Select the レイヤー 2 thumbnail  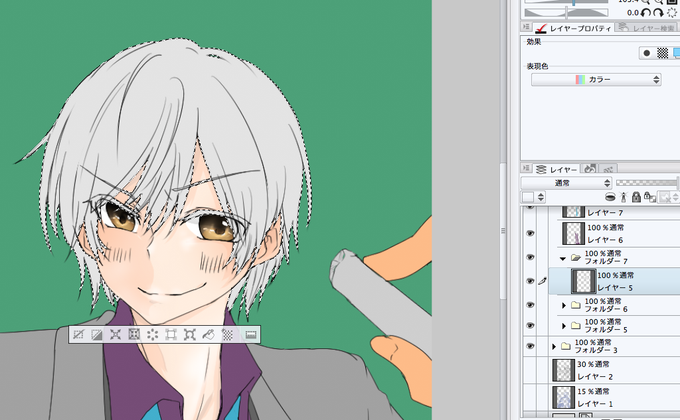[563, 370]
